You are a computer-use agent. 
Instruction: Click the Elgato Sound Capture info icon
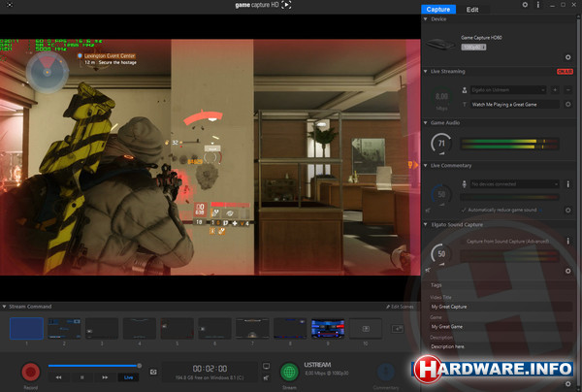(x=567, y=242)
